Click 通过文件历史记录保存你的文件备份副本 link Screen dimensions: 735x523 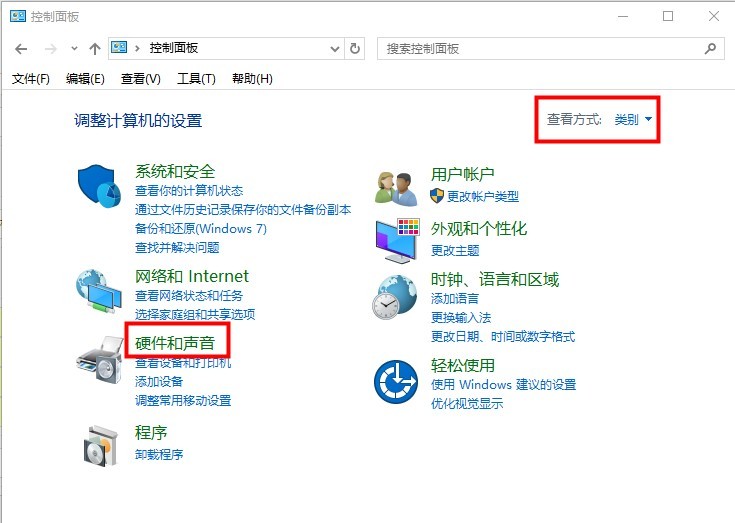[x=243, y=209]
